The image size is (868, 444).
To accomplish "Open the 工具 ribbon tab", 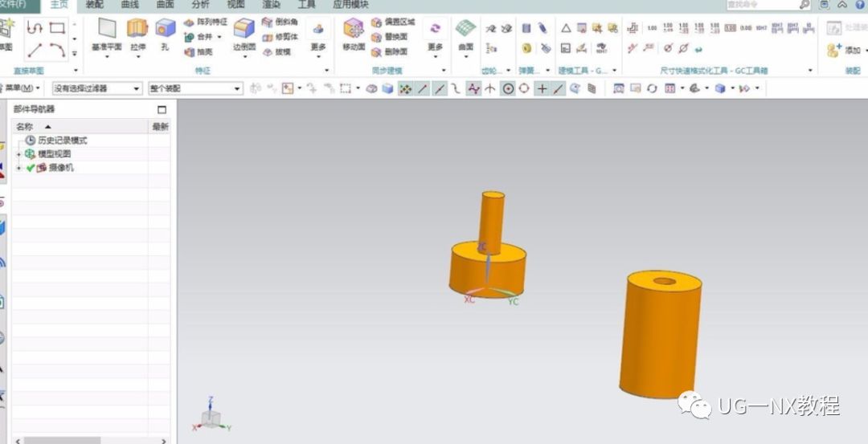I will [x=307, y=5].
